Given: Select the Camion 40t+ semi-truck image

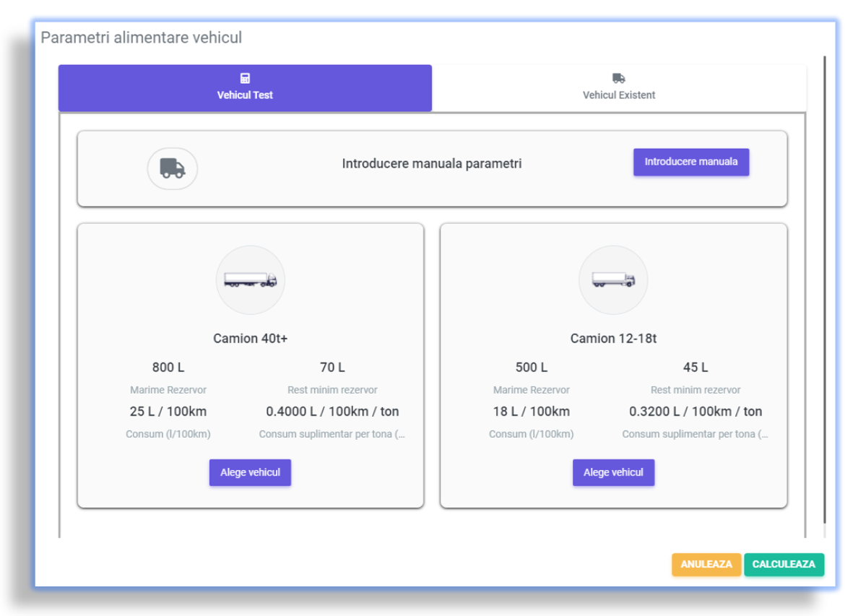Looking at the screenshot, I should tap(250, 280).
